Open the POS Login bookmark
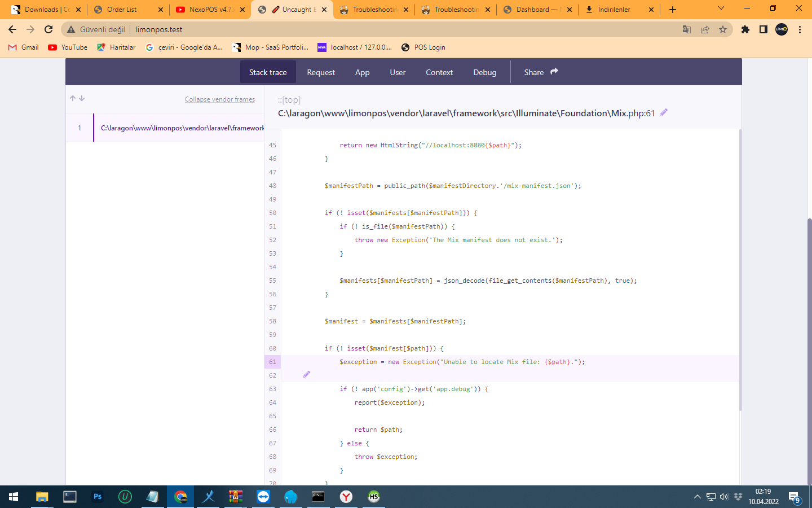This screenshot has height=508, width=812. 423,47
